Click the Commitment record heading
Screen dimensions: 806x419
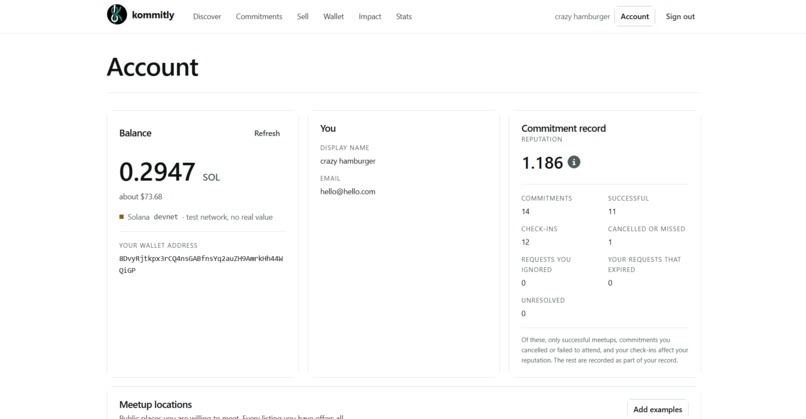tap(563, 129)
